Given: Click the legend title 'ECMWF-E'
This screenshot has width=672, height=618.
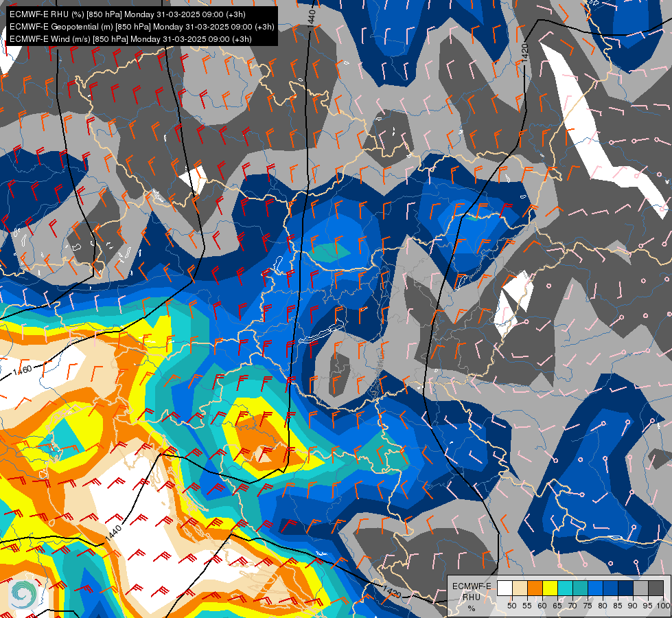Looking at the screenshot, I should 472,586.
